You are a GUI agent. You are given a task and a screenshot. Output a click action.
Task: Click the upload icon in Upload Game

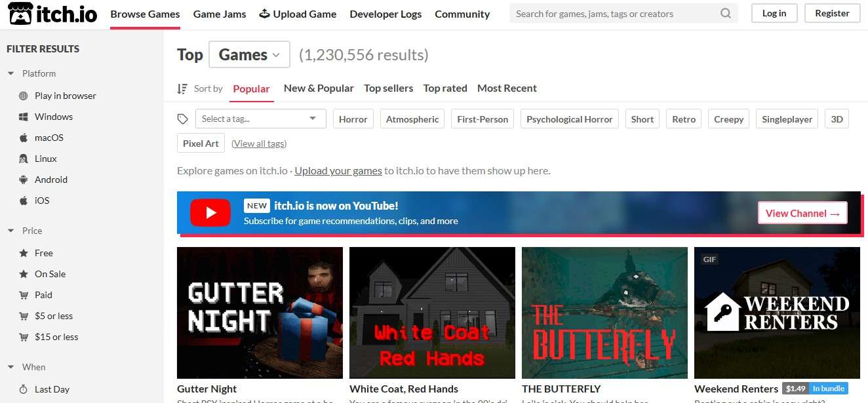[264, 14]
